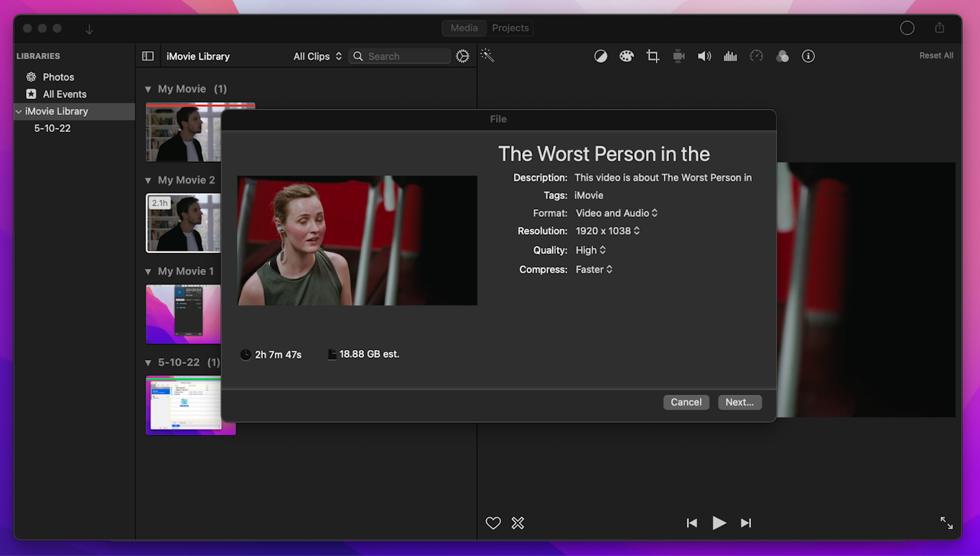Open the Stabilization settings

[x=678, y=56]
